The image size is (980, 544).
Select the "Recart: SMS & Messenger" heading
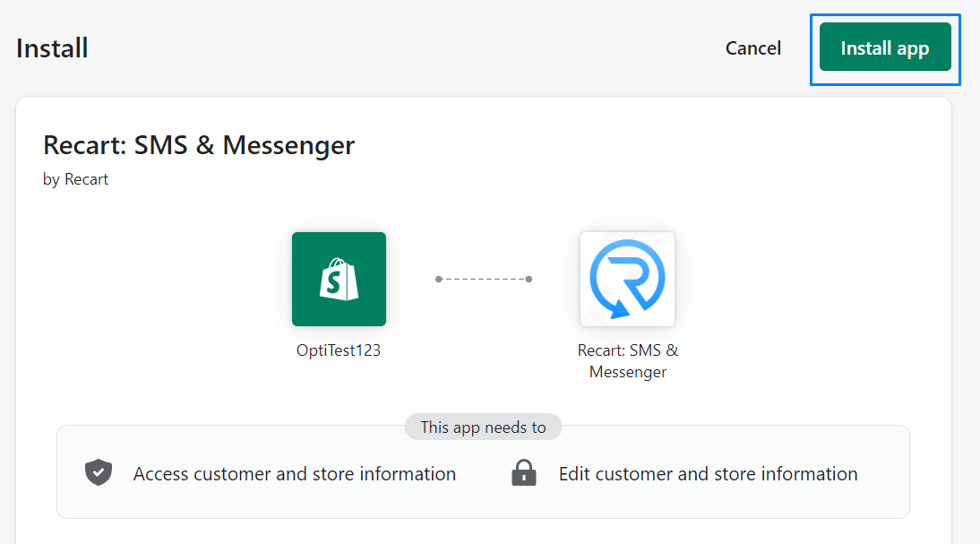[x=199, y=145]
